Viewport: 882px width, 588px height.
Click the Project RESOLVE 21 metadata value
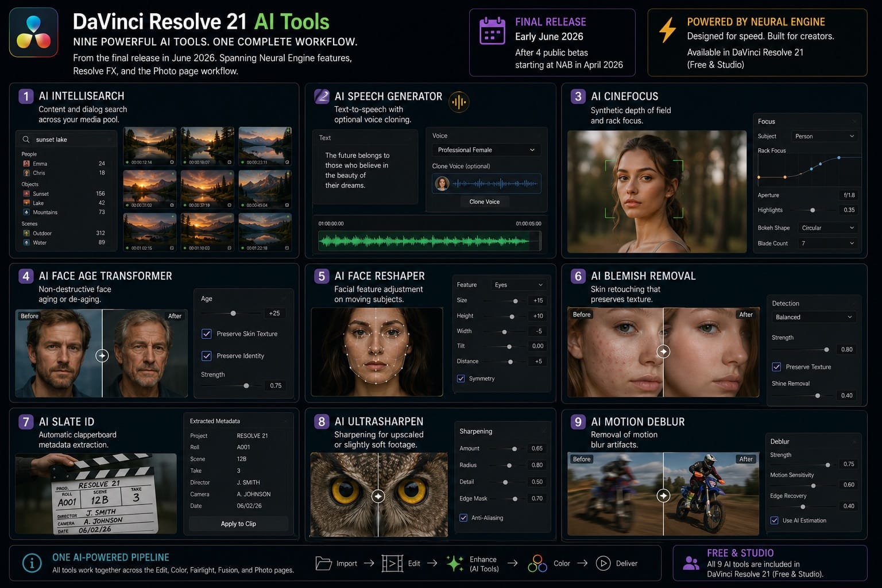(x=252, y=436)
